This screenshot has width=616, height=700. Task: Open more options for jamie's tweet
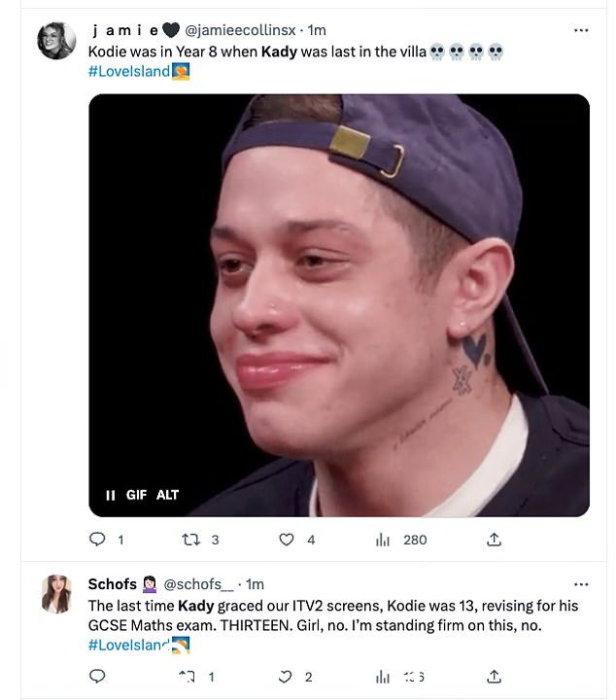[581, 30]
